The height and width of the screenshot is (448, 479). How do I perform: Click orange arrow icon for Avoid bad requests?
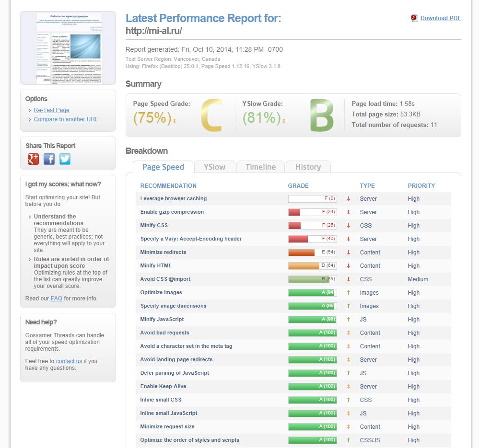point(349,333)
